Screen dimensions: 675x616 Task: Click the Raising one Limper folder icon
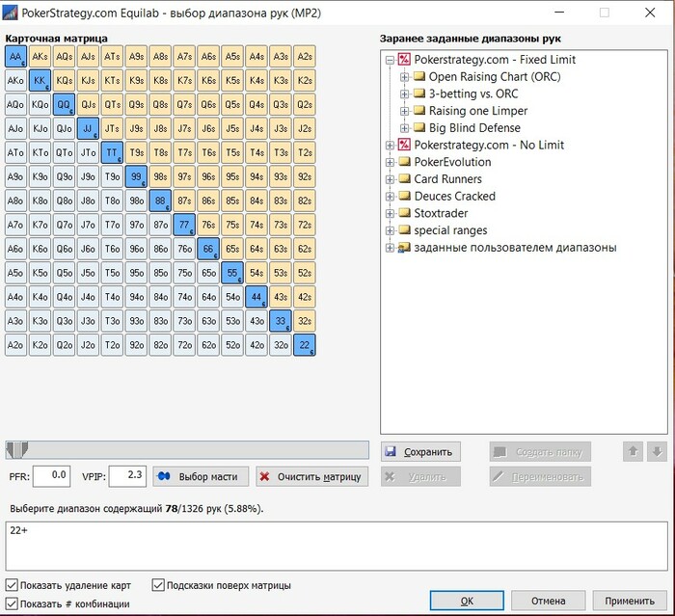tap(418, 111)
